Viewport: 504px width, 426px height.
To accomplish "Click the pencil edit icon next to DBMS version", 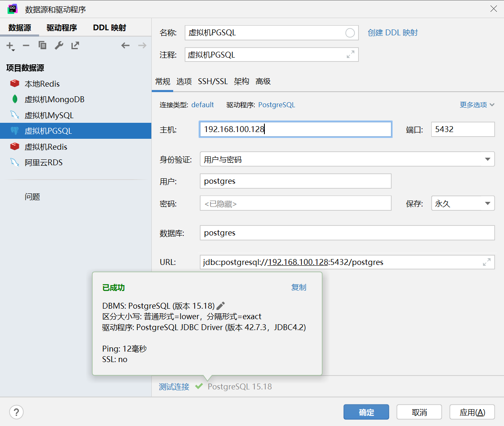I will click(x=221, y=306).
